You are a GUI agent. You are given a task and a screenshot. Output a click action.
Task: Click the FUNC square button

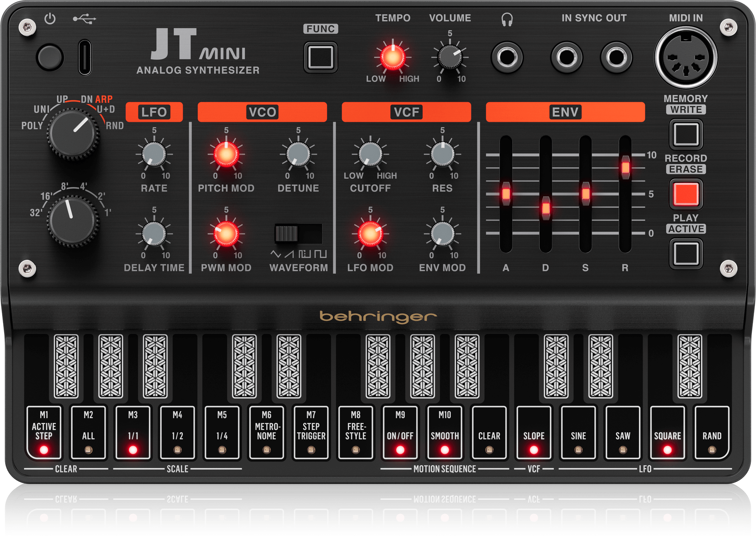[x=321, y=57]
